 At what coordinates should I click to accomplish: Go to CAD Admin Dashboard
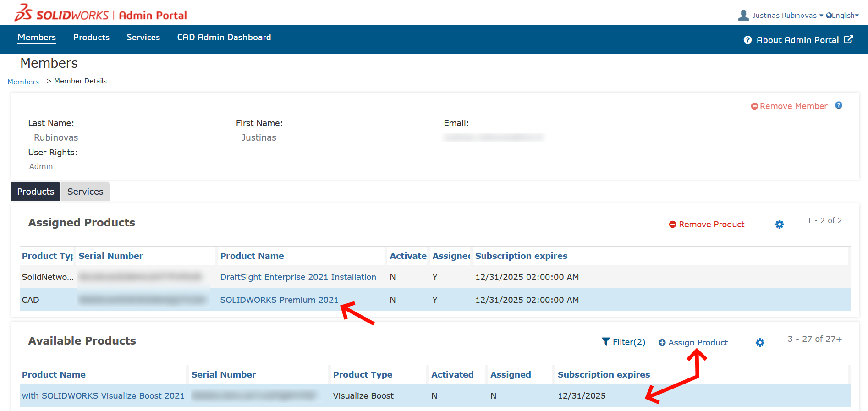pyautogui.click(x=224, y=38)
